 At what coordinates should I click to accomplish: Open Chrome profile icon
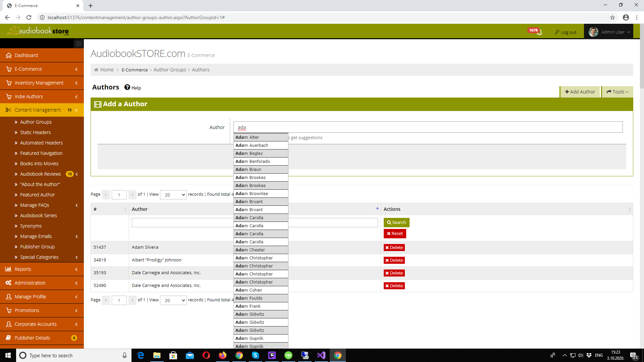[626, 17]
